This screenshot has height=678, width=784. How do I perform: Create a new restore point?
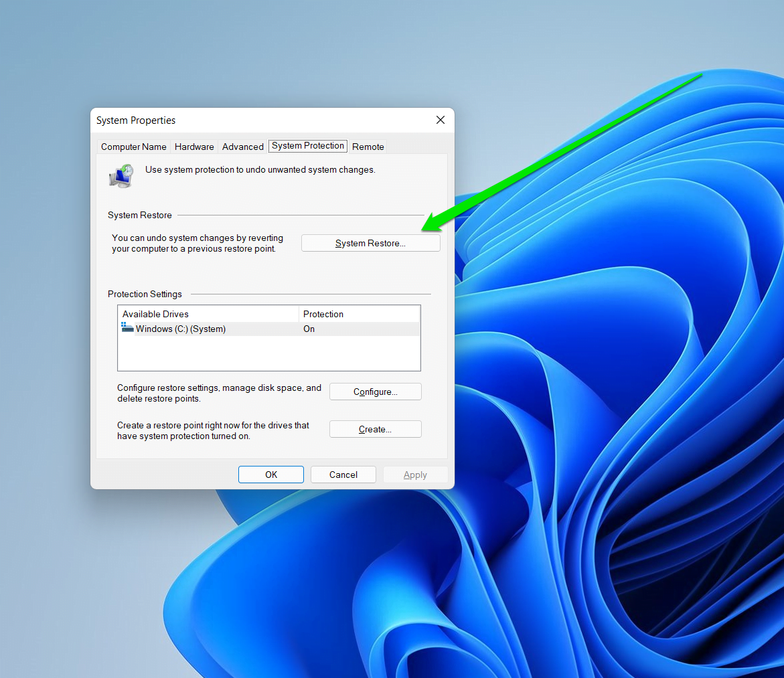tap(375, 429)
